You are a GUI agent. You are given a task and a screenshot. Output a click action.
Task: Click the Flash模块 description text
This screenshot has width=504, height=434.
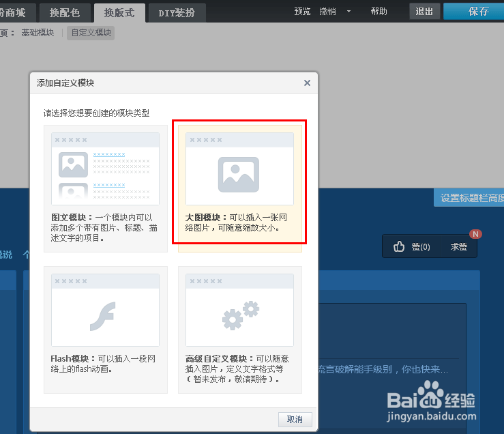tap(103, 364)
